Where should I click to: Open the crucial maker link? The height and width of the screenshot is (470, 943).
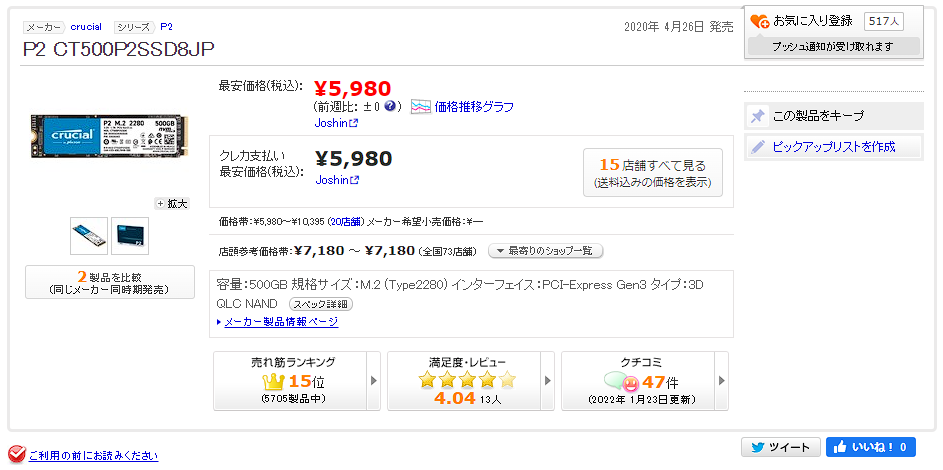click(85, 27)
